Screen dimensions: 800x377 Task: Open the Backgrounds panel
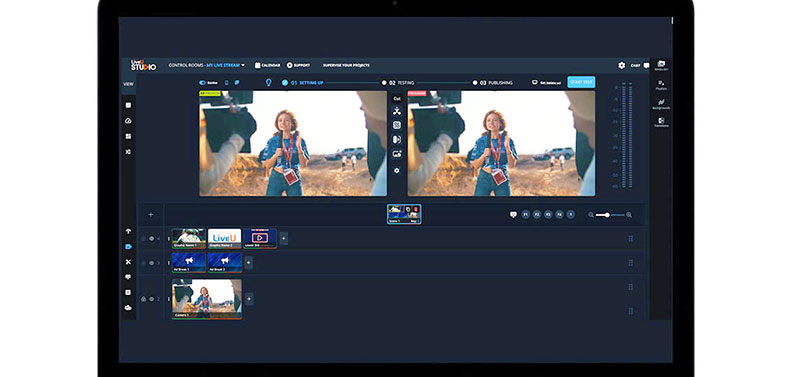tap(661, 104)
